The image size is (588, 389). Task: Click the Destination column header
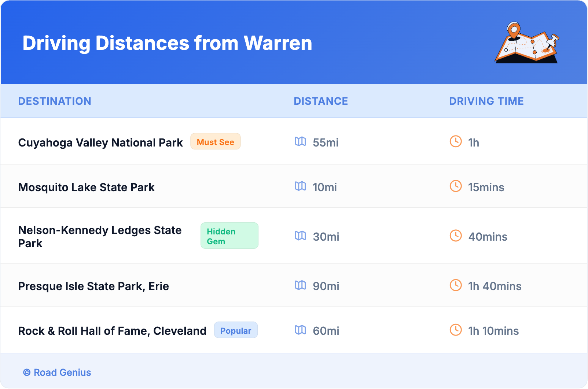tap(55, 101)
